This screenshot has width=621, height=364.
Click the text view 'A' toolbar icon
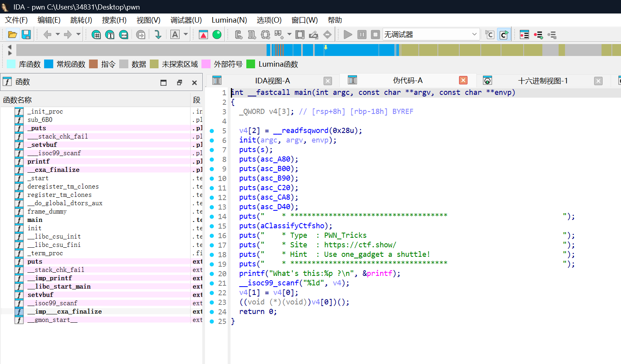175,35
